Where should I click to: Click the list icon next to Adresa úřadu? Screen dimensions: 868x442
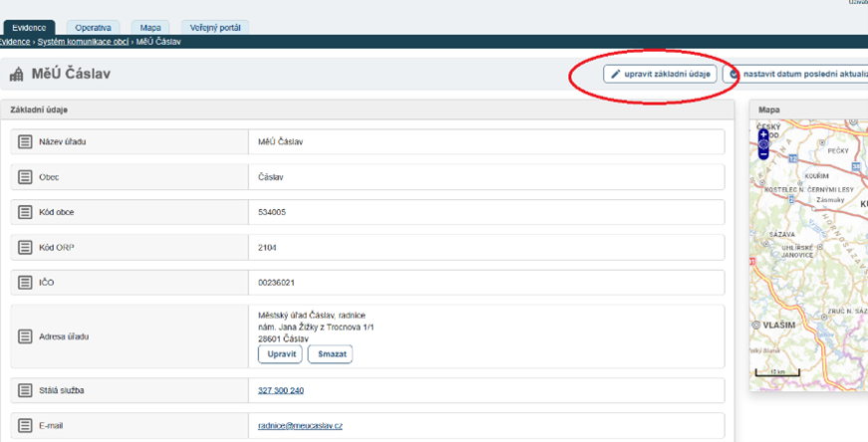tap(25, 335)
